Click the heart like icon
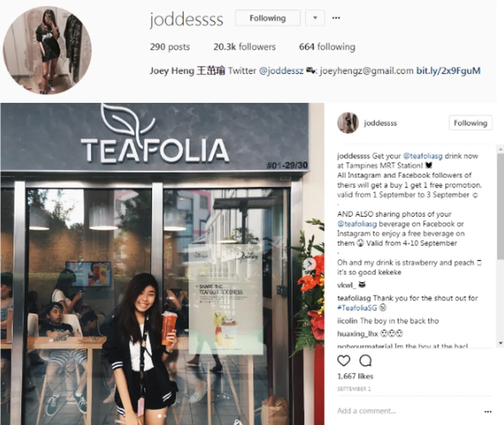 (x=344, y=360)
